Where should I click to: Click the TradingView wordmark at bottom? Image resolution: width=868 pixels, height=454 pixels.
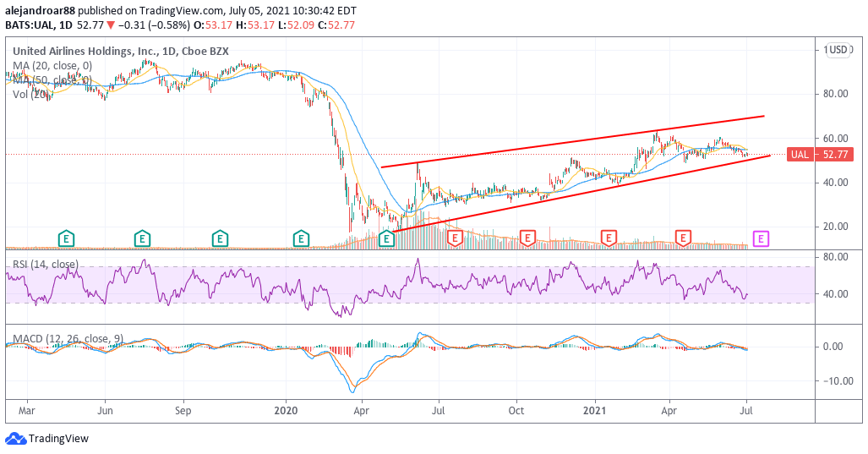click(58, 439)
